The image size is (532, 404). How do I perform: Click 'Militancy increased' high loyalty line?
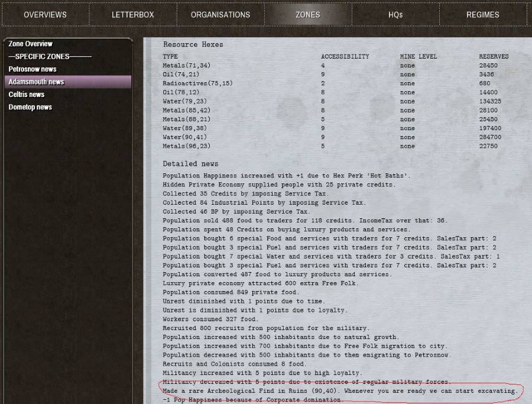(262, 373)
